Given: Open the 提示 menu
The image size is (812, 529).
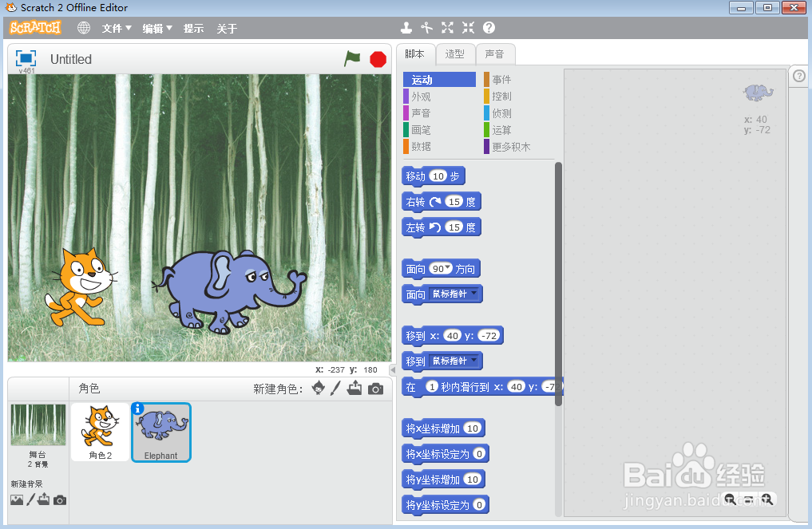Looking at the screenshot, I should pyautogui.click(x=194, y=29).
